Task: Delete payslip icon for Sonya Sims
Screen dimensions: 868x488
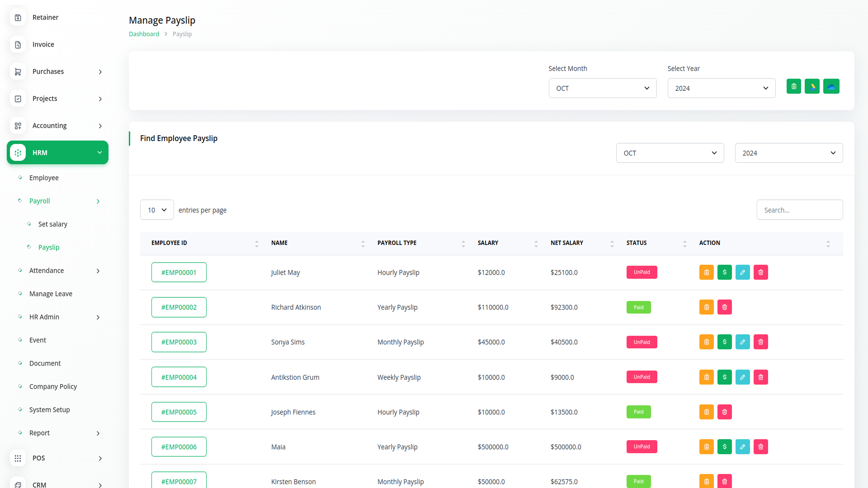Action: click(761, 342)
